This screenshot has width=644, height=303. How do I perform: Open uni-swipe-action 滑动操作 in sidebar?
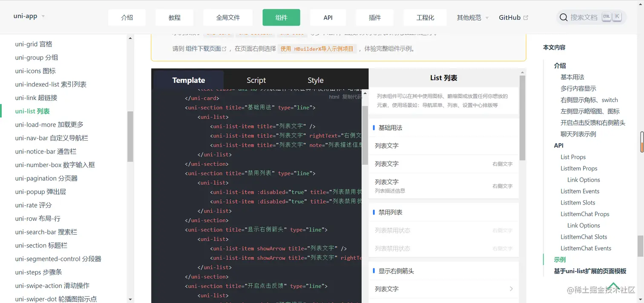(x=52, y=286)
